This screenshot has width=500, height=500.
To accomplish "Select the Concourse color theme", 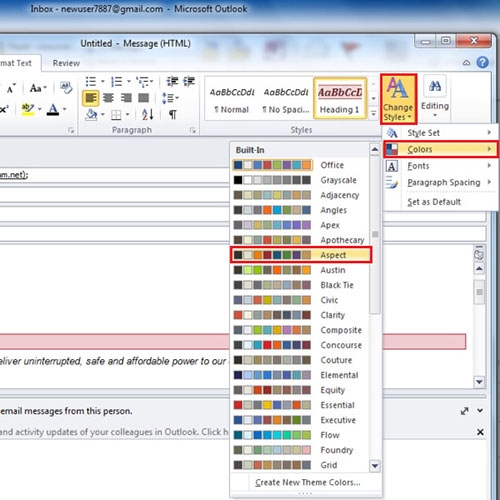I will click(x=300, y=345).
